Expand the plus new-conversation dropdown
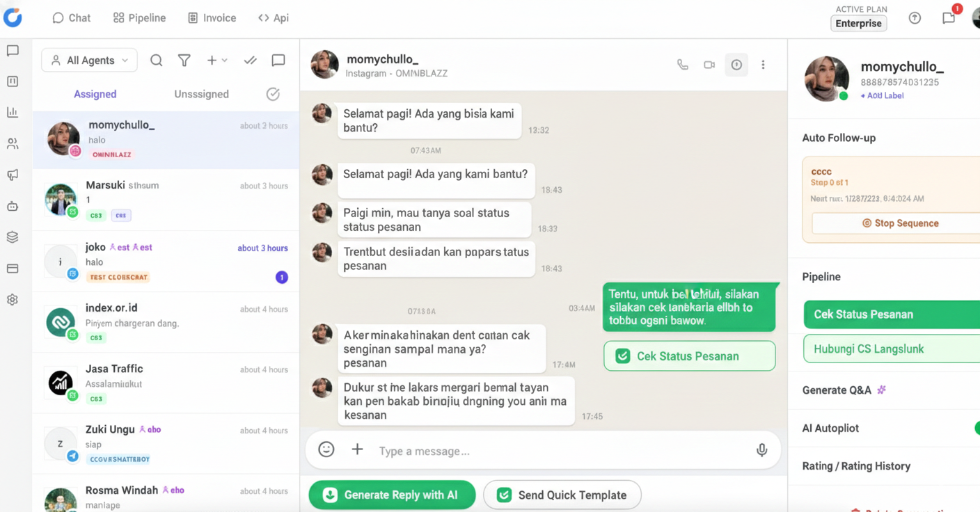Screen dimensions: 980x512 pos(217,61)
